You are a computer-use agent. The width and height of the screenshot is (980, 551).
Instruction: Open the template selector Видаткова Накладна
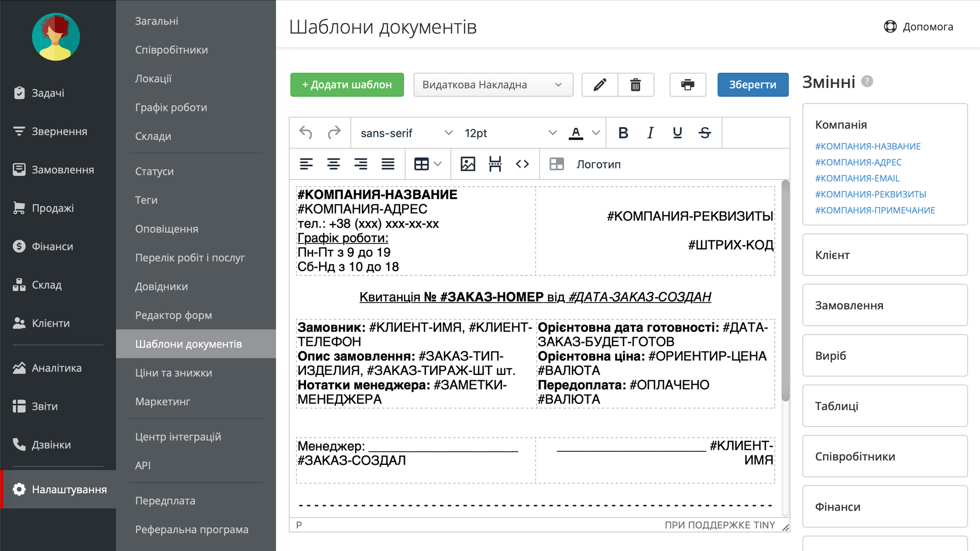click(x=493, y=85)
